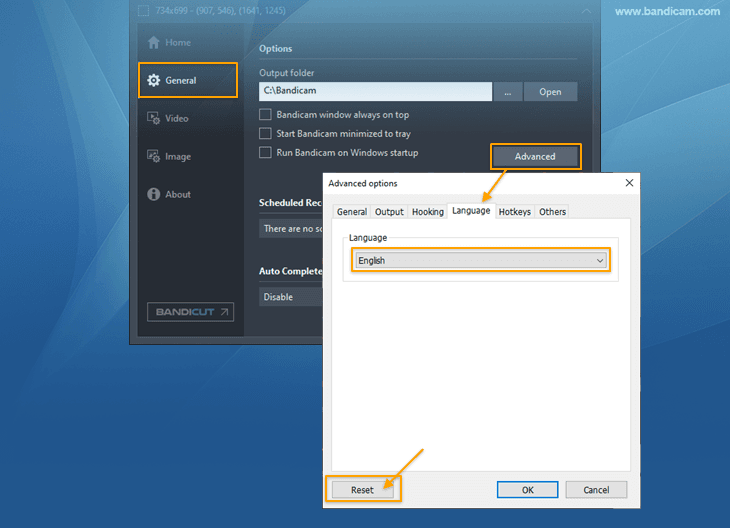Select the General gear icon
730x528 pixels.
[154, 81]
